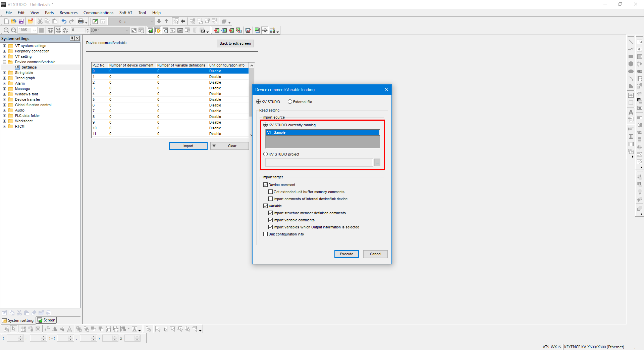Expand the Trend graph tree node
Viewport: 644px width, 350px height.
(x=4, y=78)
